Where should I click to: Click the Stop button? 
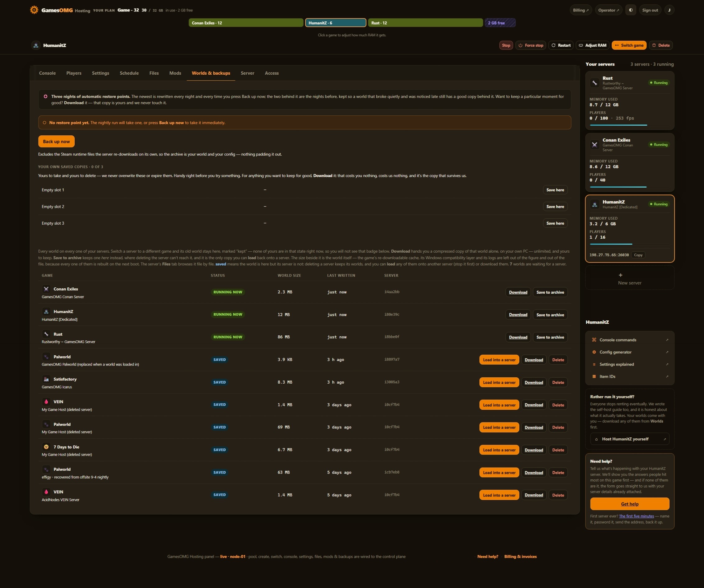pyautogui.click(x=506, y=45)
